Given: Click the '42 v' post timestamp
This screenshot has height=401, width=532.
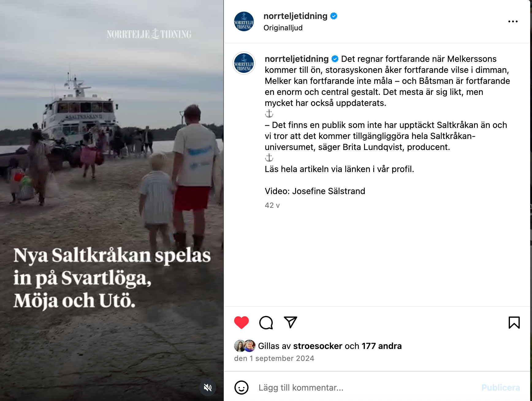Looking at the screenshot, I should point(272,205).
